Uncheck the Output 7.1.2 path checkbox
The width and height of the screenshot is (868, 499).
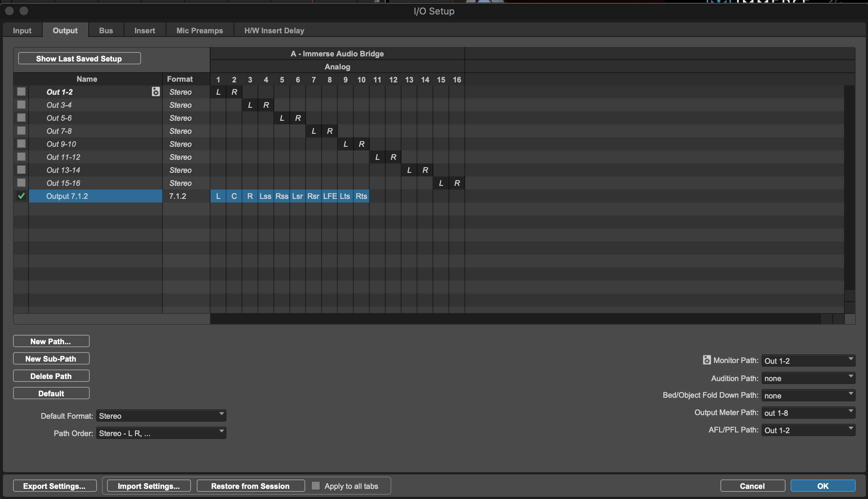tap(21, 196)
